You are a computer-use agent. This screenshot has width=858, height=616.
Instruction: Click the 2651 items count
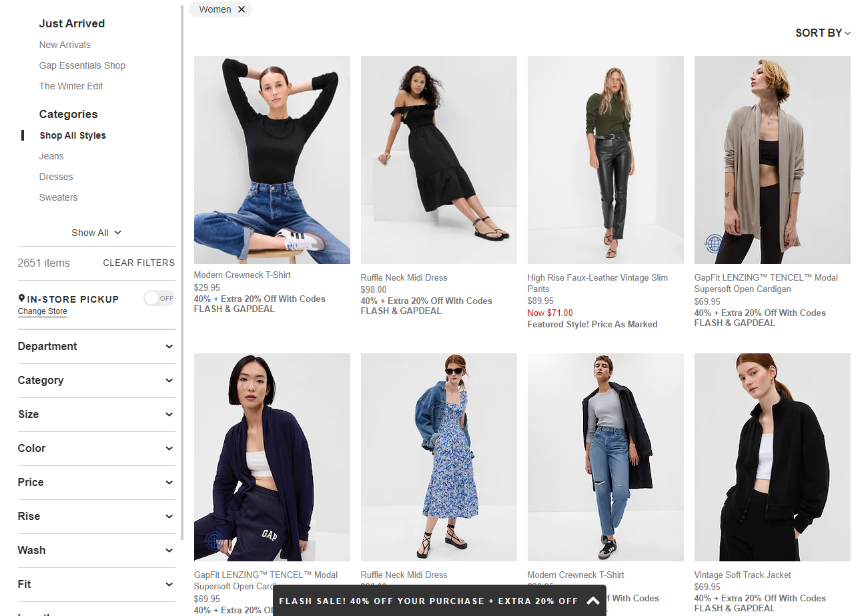[43, 263]
